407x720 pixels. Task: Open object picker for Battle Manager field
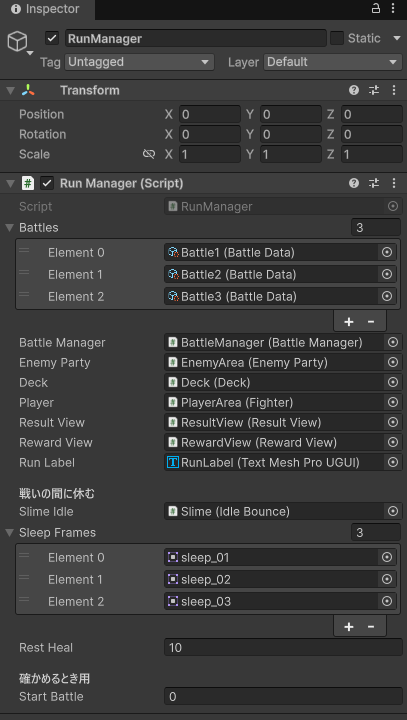[x=392, y=343]
